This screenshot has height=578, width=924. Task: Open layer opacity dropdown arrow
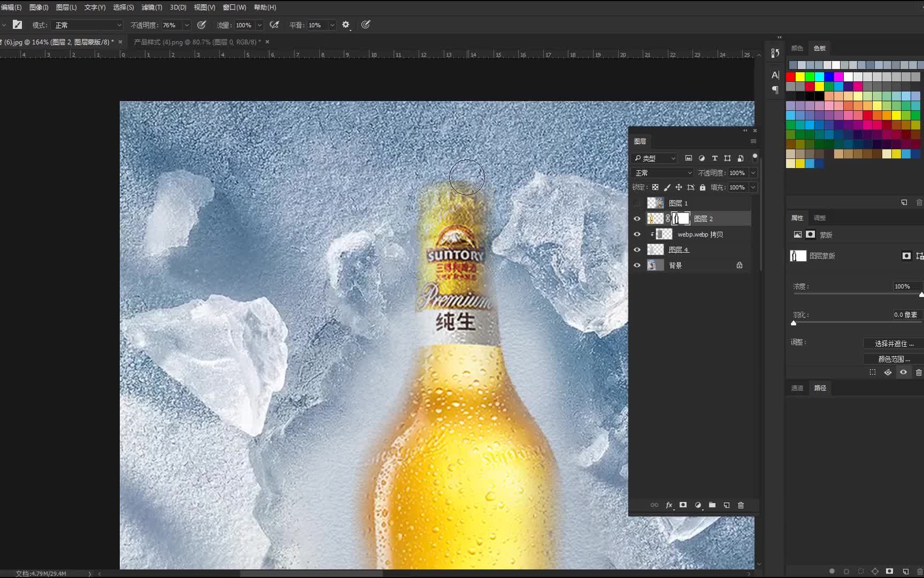(753, 173)
